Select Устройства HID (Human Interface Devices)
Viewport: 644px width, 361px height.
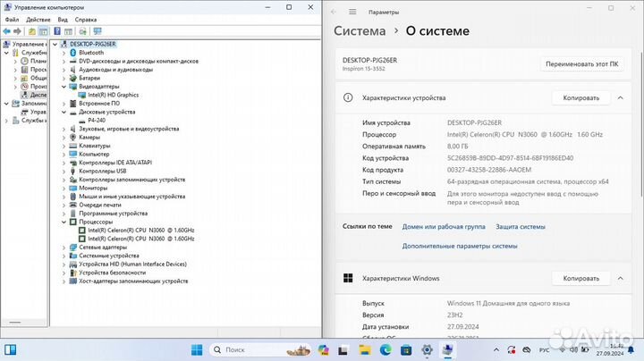132,264
